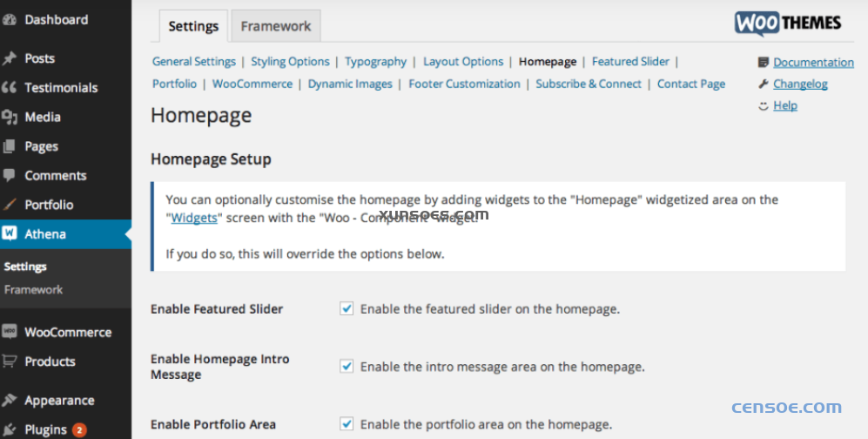The height and width of the screenshot is (439, 868).
Task: Click the Pages icon in sidebar
Action: [x=10, y=146]
